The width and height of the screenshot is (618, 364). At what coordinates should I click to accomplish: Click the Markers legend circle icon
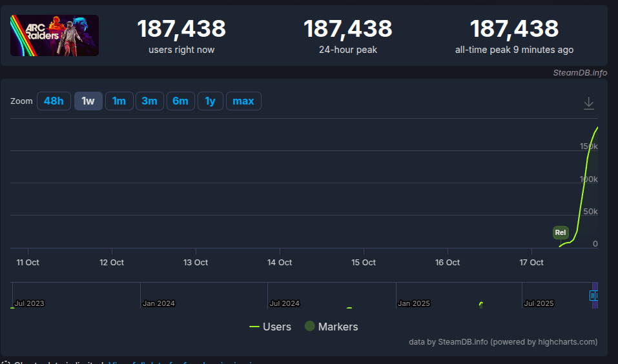tap(309, 327)
